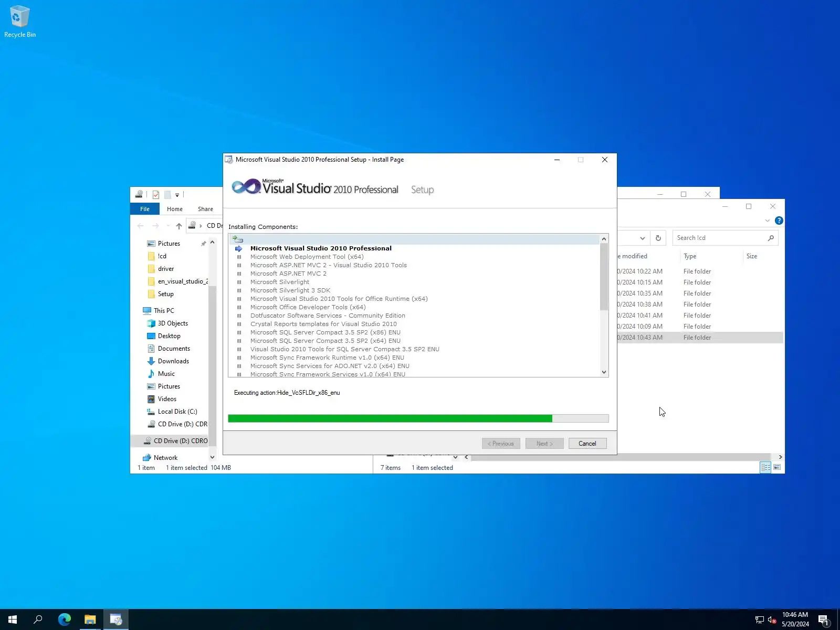Viewport: 840px width, 630px height.
Task: Click the New folder icon in quick access toolbar
Action: pyautogui.click(x=167, y=195)
